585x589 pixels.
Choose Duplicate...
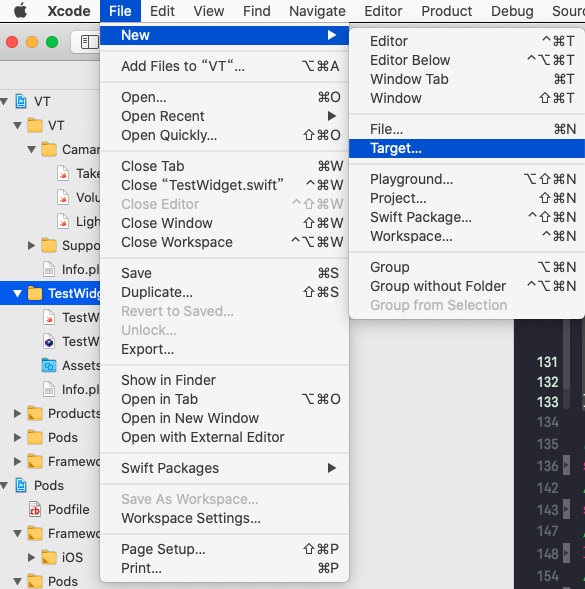tap(224, 292)
